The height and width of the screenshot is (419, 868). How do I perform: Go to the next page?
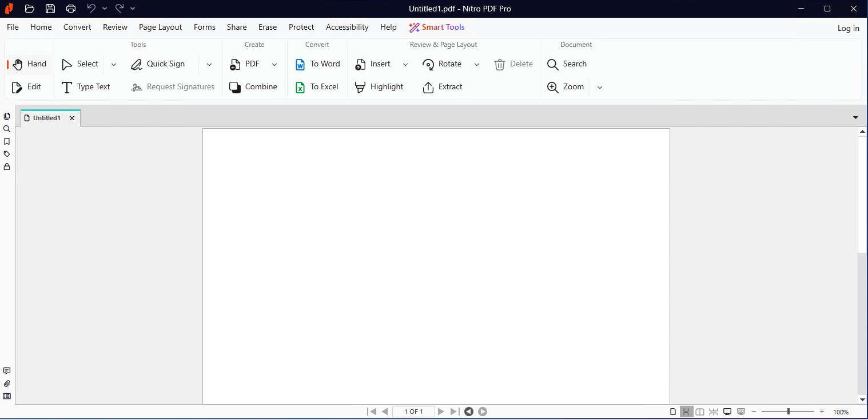(441, 412)
